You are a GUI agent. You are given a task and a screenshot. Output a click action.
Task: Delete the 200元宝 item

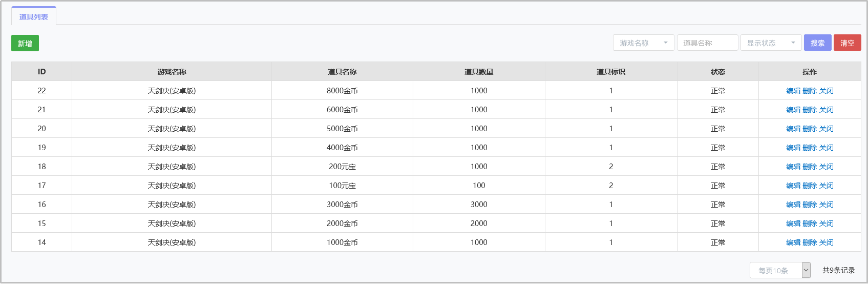[810, 167]
